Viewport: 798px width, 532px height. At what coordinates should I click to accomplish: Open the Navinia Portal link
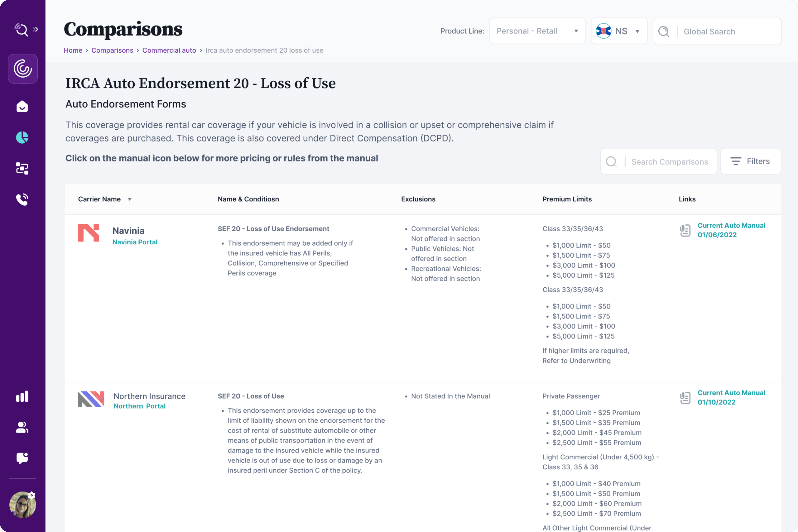click(x=135, y=242)
